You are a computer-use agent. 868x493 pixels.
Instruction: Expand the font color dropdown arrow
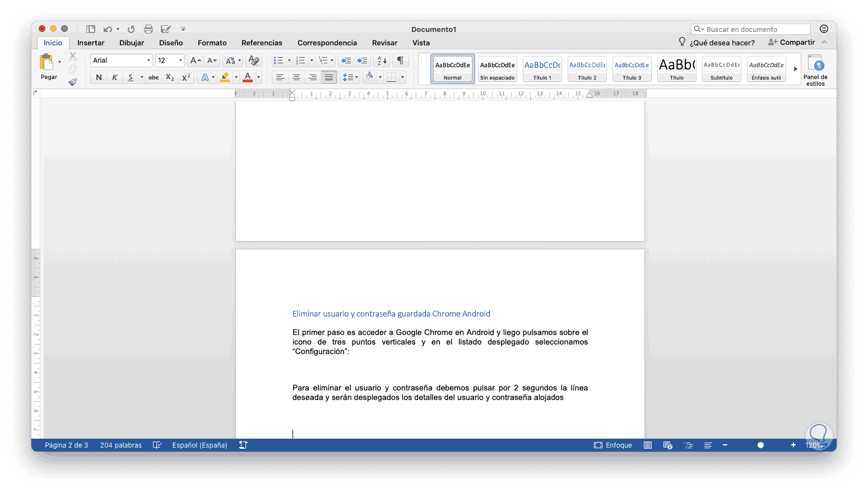tap(258, 77)
